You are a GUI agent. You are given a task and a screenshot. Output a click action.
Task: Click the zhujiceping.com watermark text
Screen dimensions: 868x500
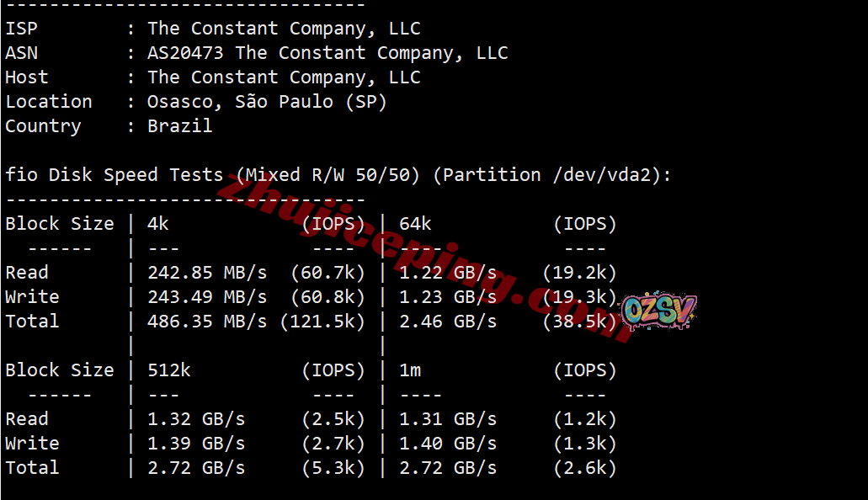click(421, 254)
